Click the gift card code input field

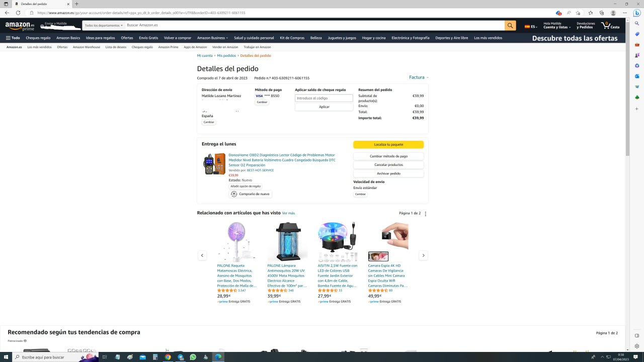tap(324, 98)
